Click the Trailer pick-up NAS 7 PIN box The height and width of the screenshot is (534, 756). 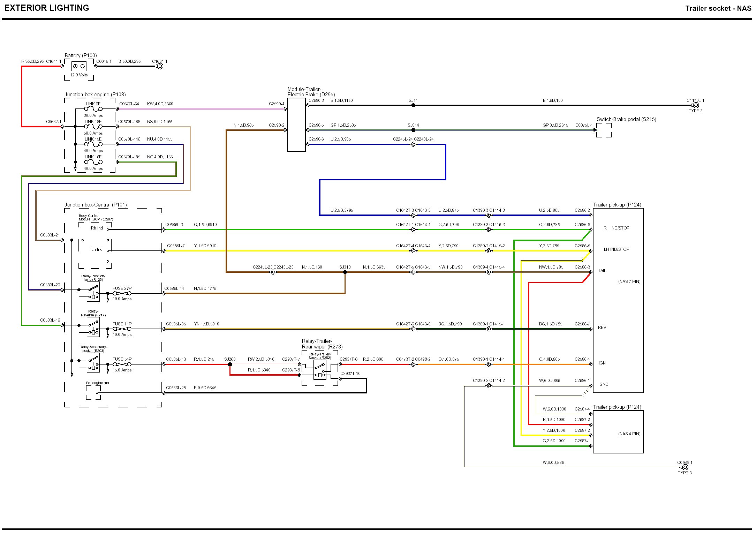(618, 300)
